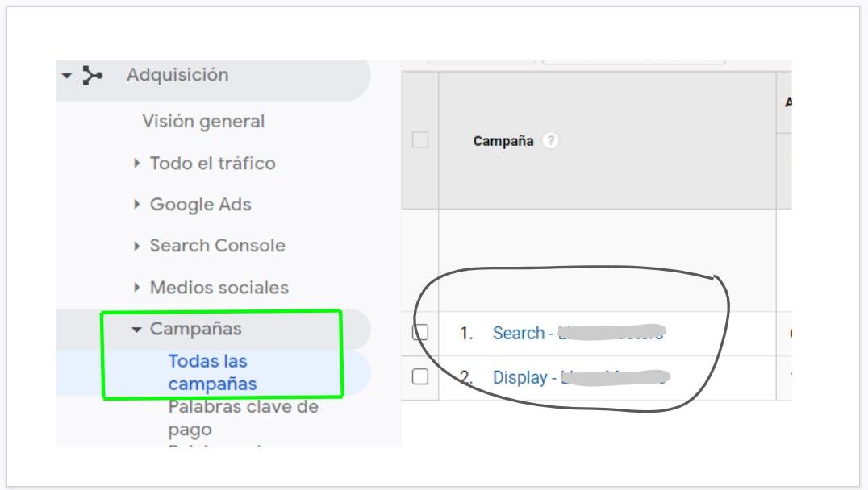Open the Palabras clave de pago report
Image resolution: width=868 pixels, height=490 pixels.
pos(243,416)
